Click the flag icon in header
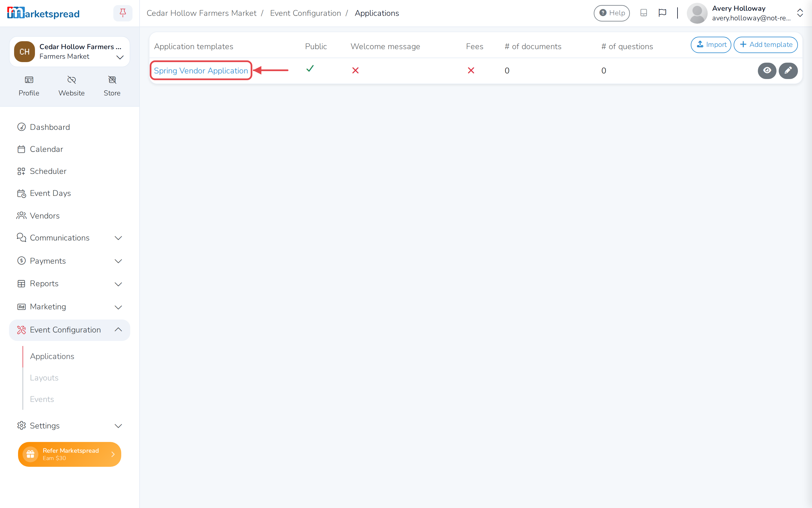The image size is (812, 508). coord(662,13)
